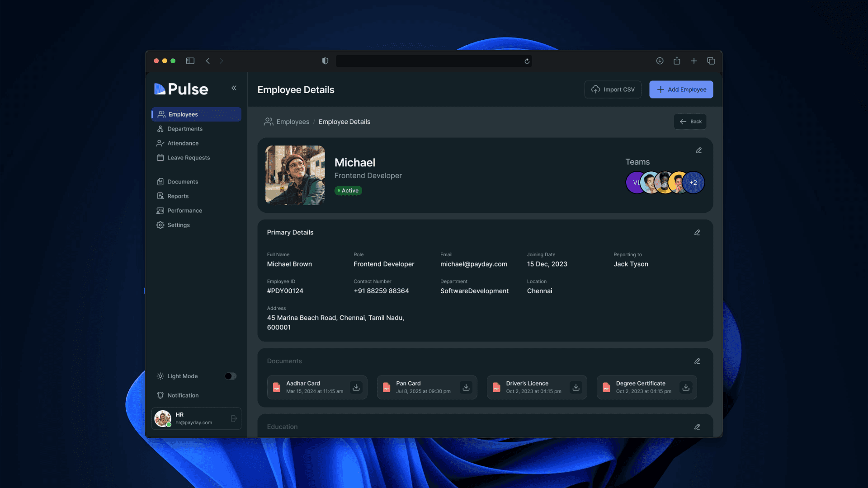Download the Degree Certificate document
This screenshot has height=488, width=868.
click(686, 387)
